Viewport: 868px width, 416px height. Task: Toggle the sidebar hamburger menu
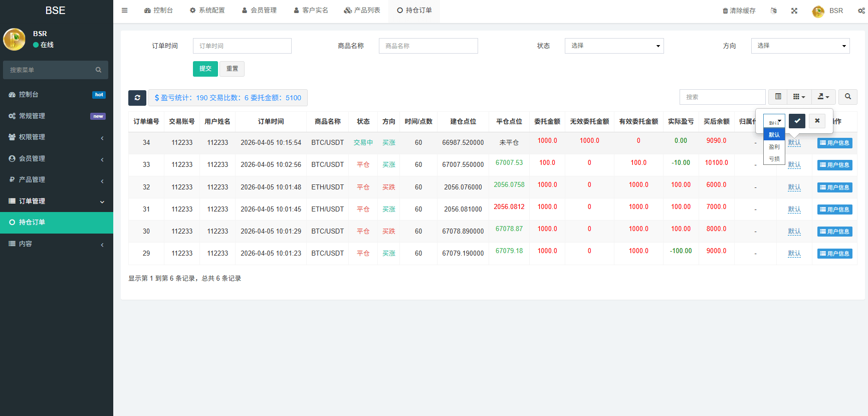pos(125,11)
